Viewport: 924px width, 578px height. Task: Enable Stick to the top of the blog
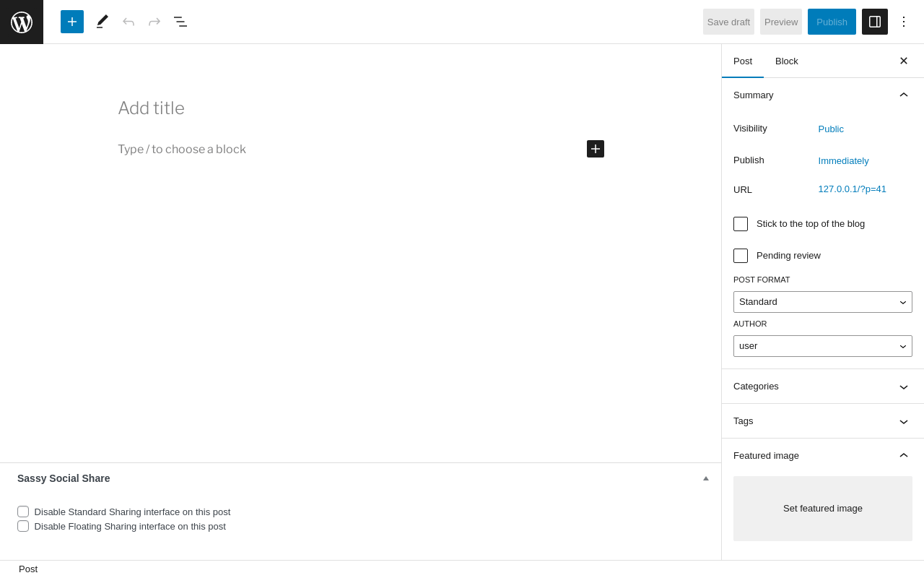point(741,224)
